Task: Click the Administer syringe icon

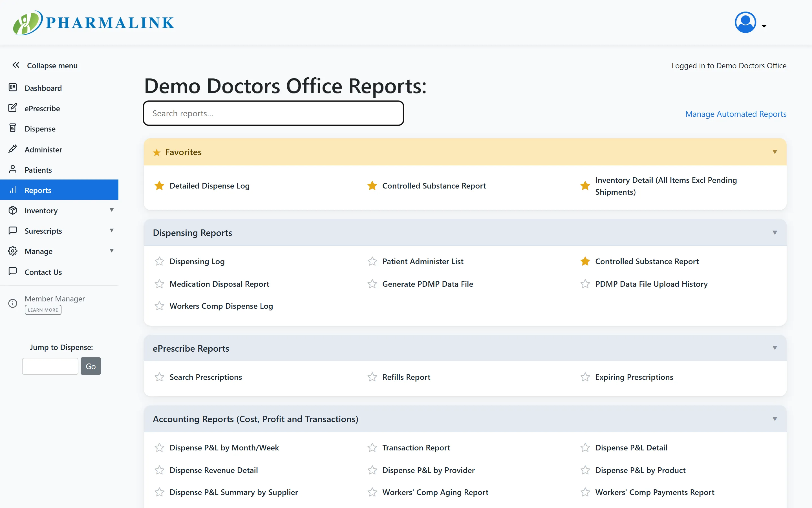Action: [13, 149]
